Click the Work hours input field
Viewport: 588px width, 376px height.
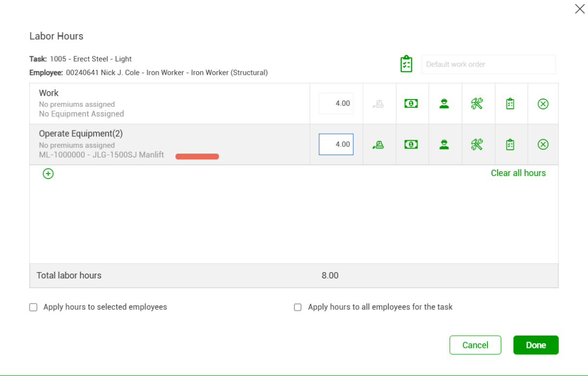(x=336, y=103)
